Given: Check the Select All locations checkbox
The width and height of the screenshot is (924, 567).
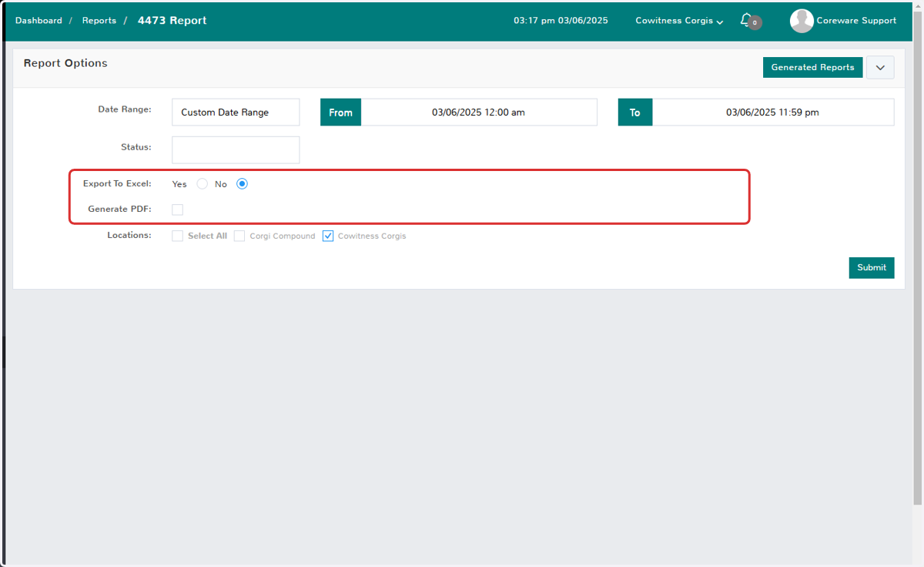Looking at the screenshot, I should (178, 236).
